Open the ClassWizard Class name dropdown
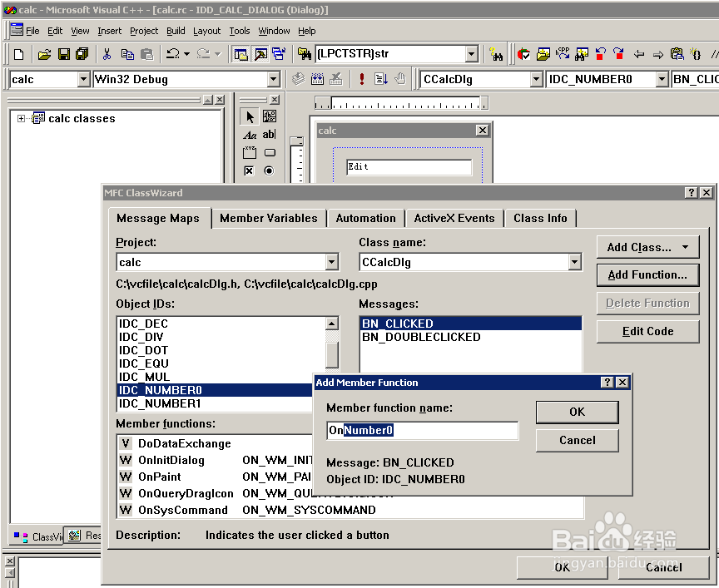Viewport: 719px width, 588px height. click(574, 262)
